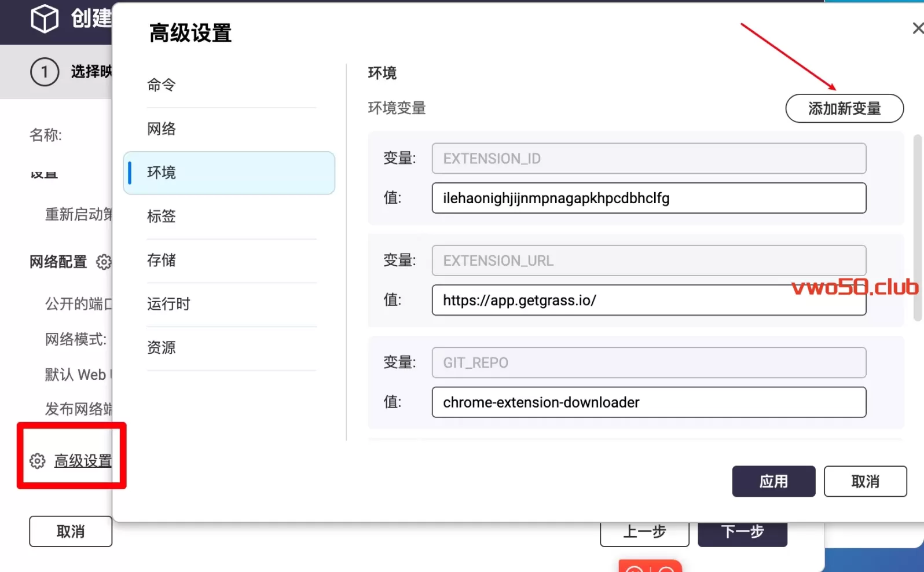Switch to the 运行时 tab
This screenshot has width=924, height=572.
(168, 304)
